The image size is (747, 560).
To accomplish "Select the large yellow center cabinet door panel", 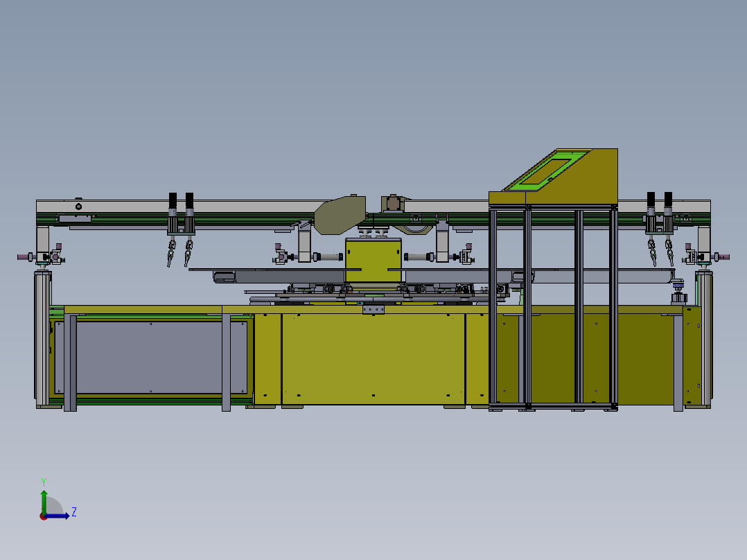I will pyautogui.click(x=373, y=358).
